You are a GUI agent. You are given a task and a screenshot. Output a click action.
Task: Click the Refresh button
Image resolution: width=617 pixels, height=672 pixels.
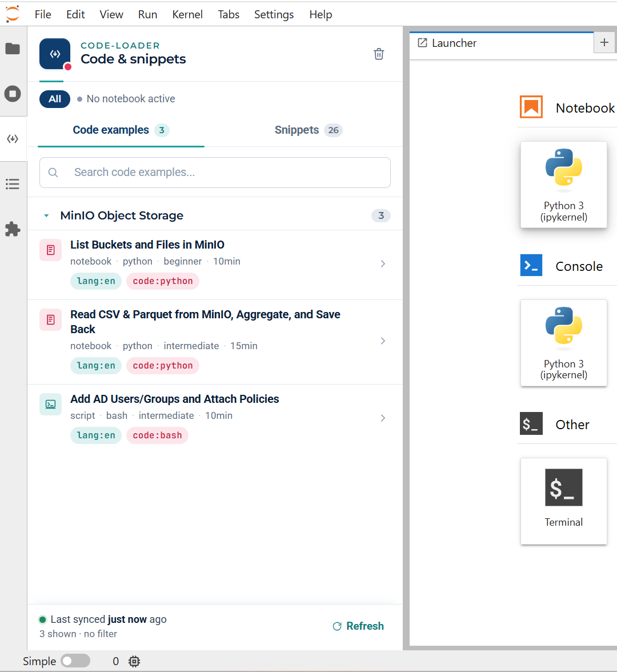[358, 626]
